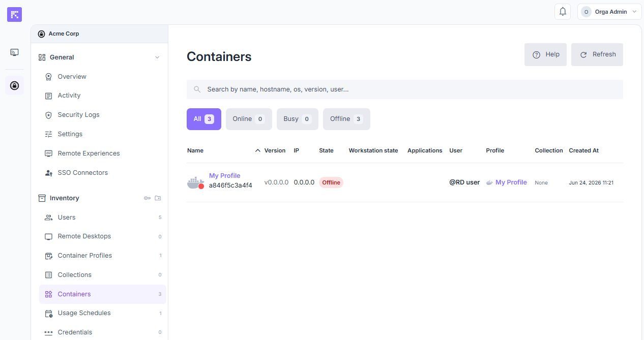Open Remote Experiences in the sidebar
644x340 pixels.
tap(103, 153)
